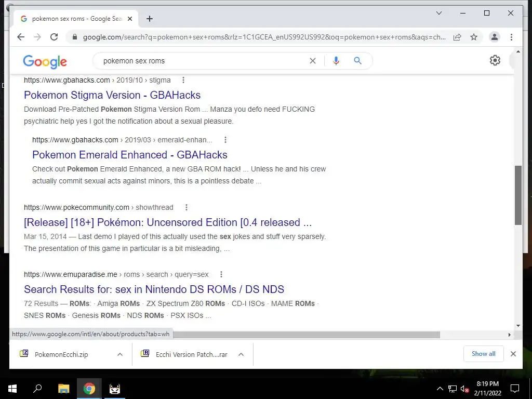Reload the current page
Viewport: 532px width, 399px height.
pos(54,37)
